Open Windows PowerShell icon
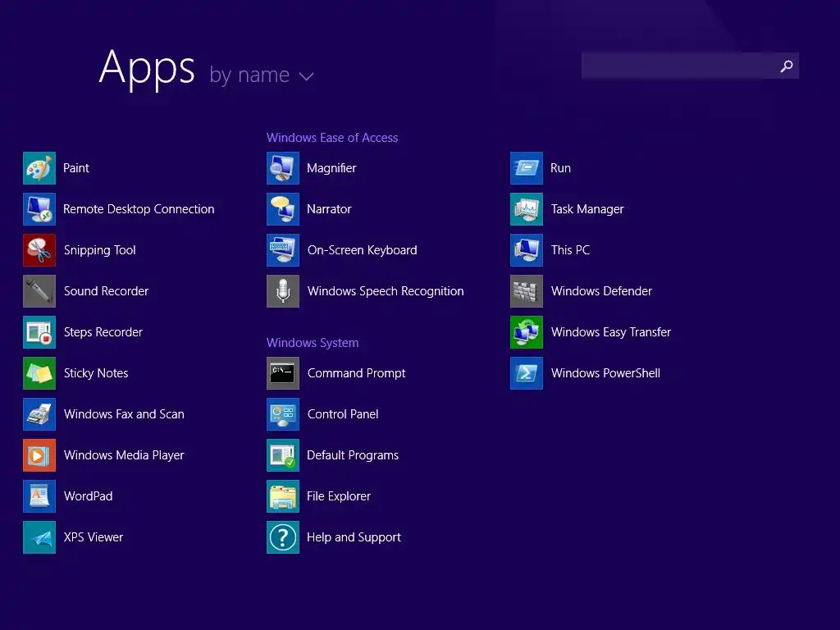The width and height of the screenshot is (840, 630). tap(527, 373)
